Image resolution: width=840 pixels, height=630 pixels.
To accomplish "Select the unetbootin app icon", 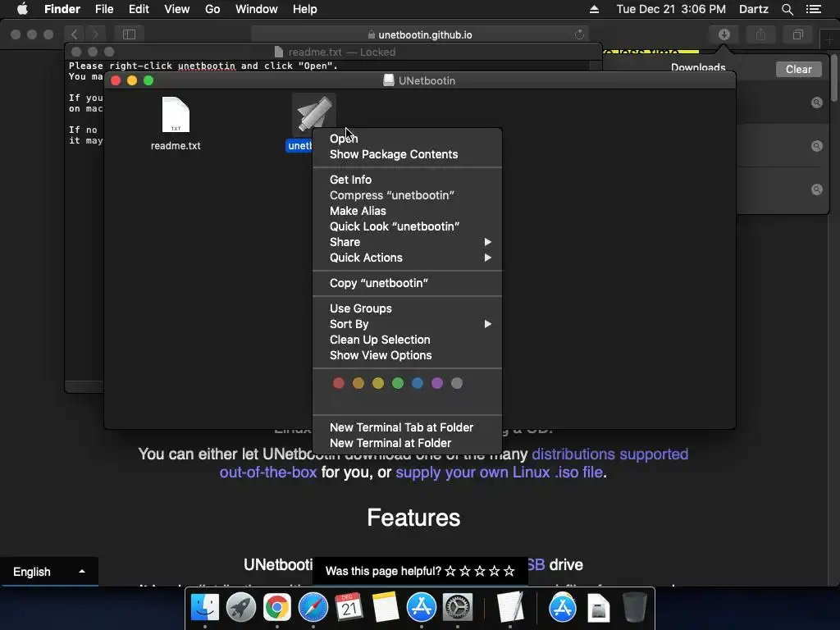I will click(x=314, y=113).
